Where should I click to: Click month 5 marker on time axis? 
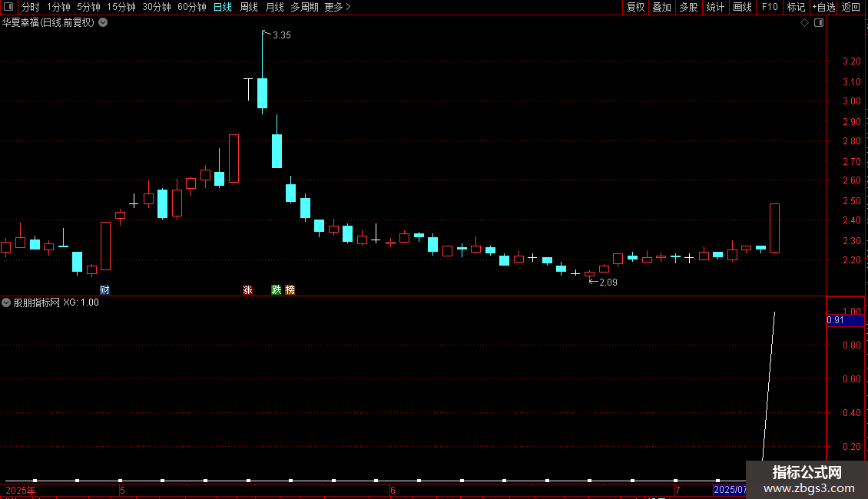[x=122, y=490]
